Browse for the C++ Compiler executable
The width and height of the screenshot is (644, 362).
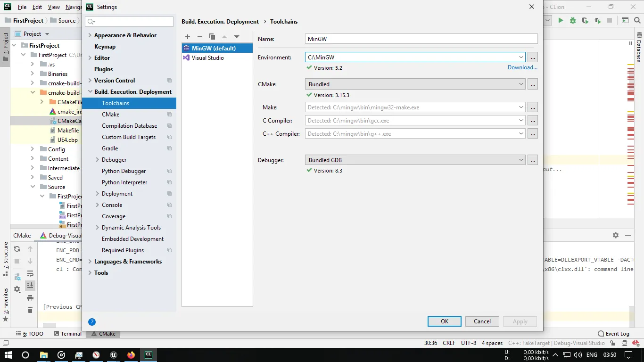point(533,133)
